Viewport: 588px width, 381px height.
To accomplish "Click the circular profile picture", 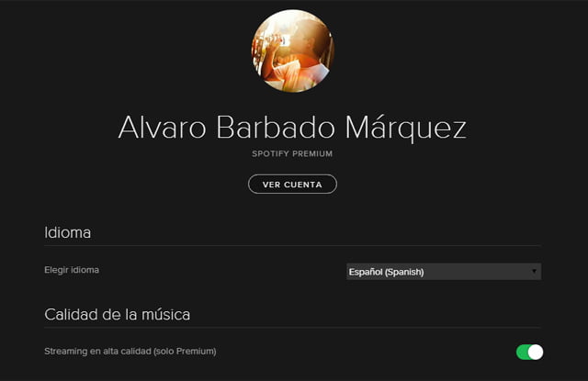I will (292, 50).
